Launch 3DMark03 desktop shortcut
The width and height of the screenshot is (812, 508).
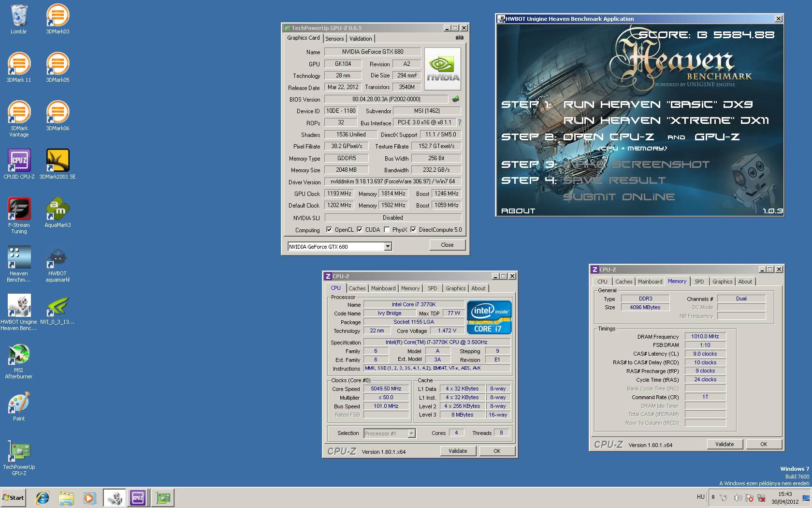[x=58, y=19]
